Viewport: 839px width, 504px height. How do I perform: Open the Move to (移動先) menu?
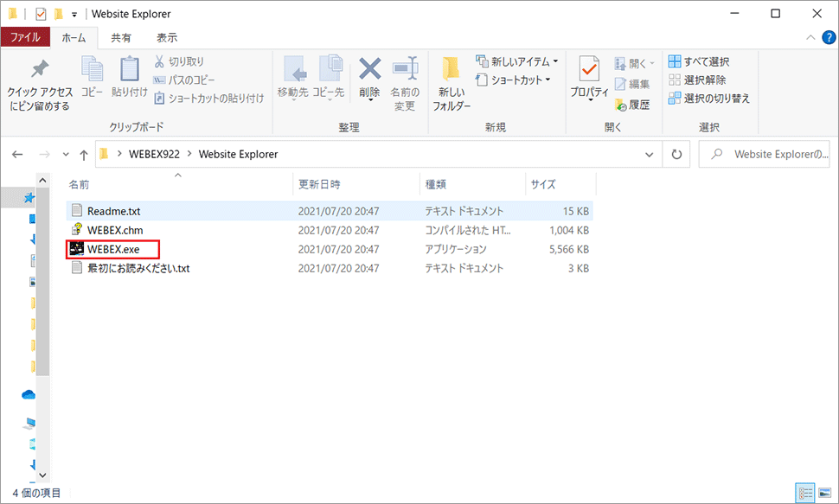(x=292, y=79)
